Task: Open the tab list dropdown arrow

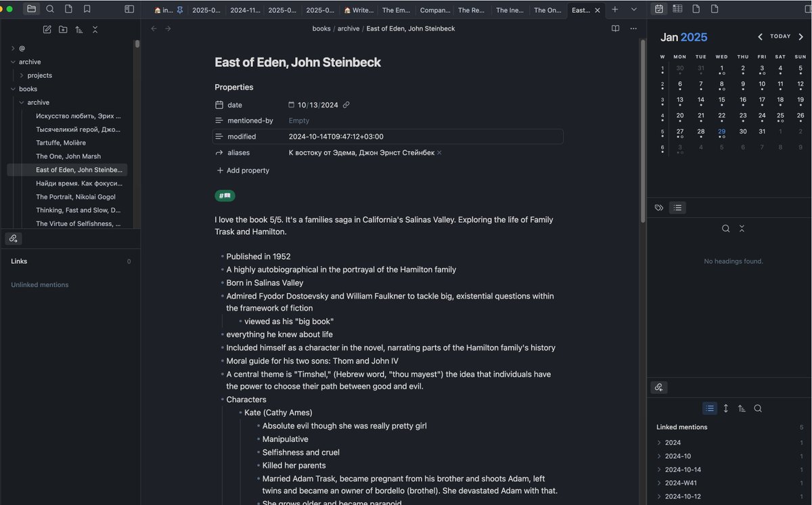Action: 633,9
